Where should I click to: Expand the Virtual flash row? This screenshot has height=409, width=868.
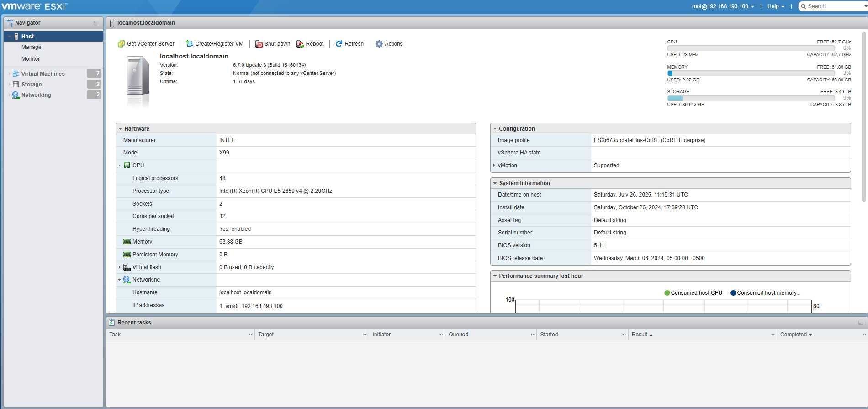[x=120, y=267]
